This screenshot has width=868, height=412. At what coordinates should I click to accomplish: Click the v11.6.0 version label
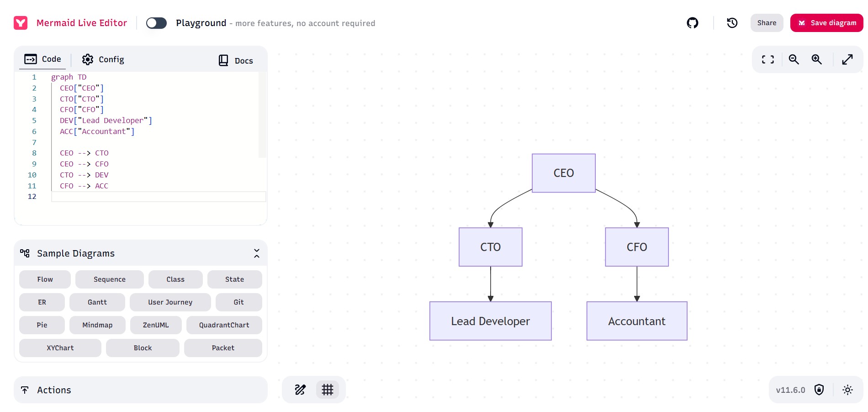790,390
